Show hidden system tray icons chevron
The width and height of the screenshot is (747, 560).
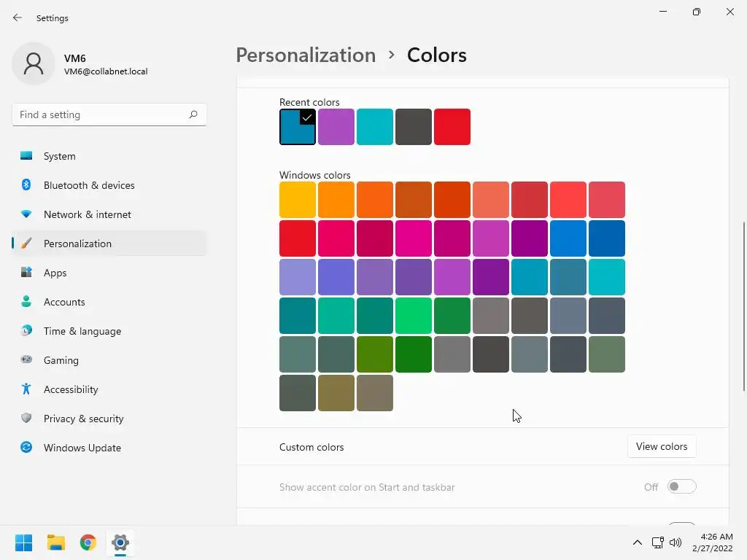(x=637, y=542)
